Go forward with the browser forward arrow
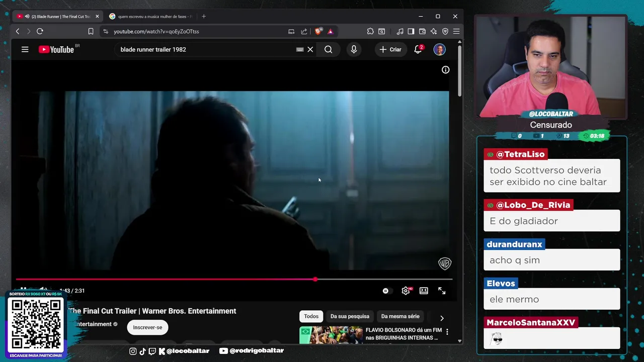Viewport: 644px width, 362px height. coord(29,31)
